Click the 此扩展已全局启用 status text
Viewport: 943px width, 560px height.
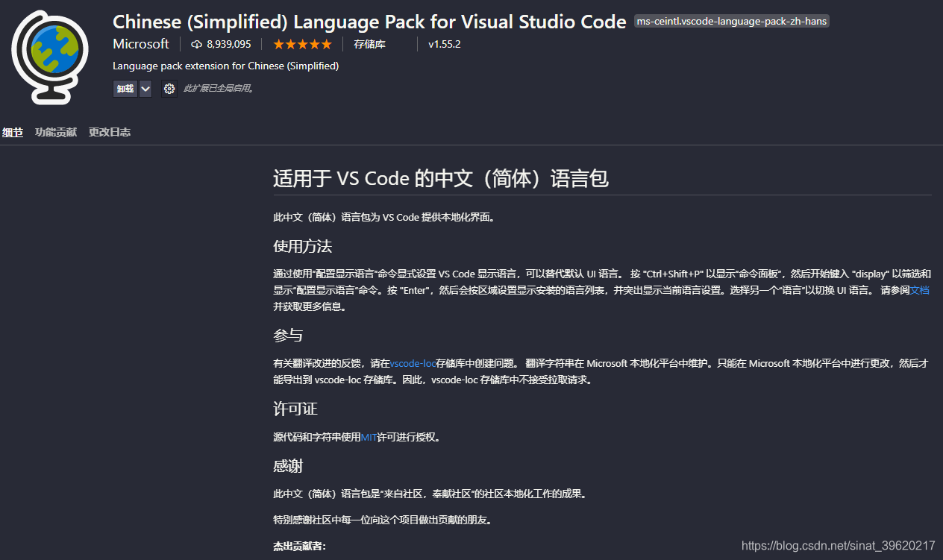(x=219, y=89)
